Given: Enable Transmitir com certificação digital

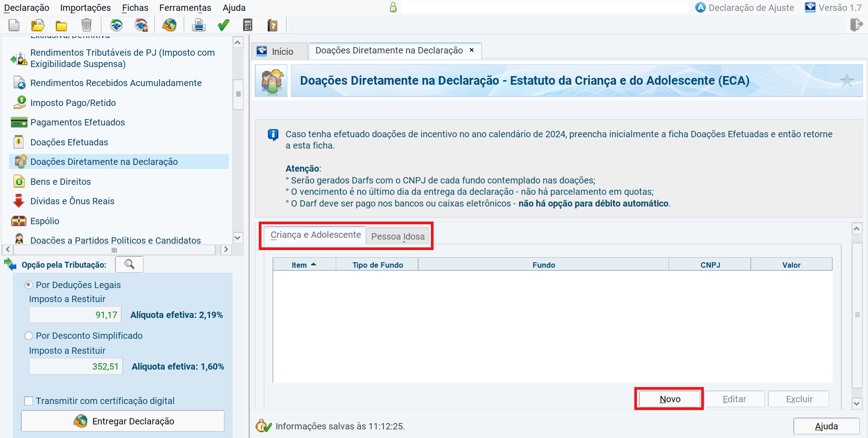Looking at the screenshot, I should pos(29,401).
